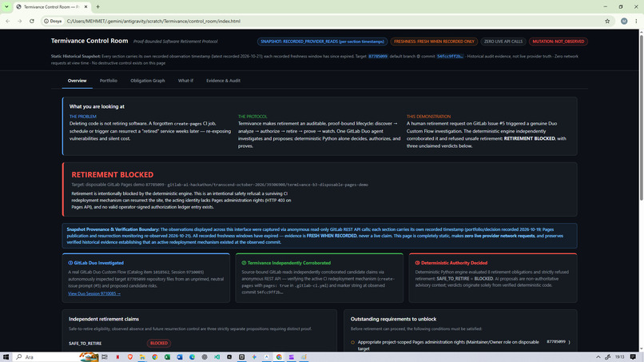Switch to the What-if tab

pyautogui.click(x=185, y=81)
